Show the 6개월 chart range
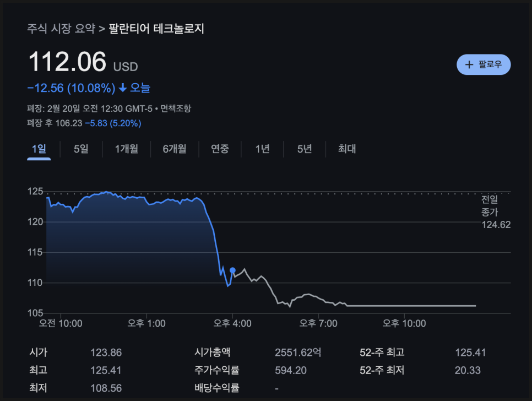Viewport: 532px width, 401px height. point(175,149)
